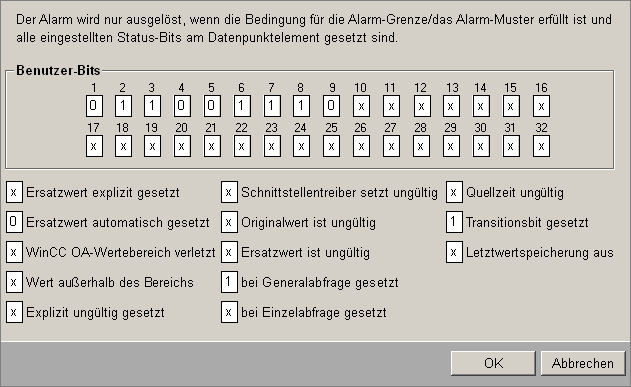This screenshot has height=387, width=631.
Task: Toggle 'Letztwertspeicherung aus' box
Action: pyautogui.click(x=454, y=252)
